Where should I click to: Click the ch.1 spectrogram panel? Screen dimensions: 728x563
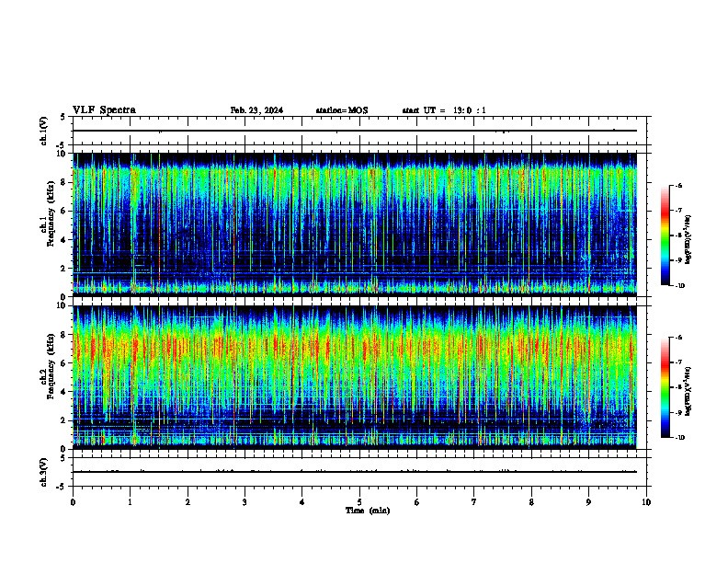355,224
